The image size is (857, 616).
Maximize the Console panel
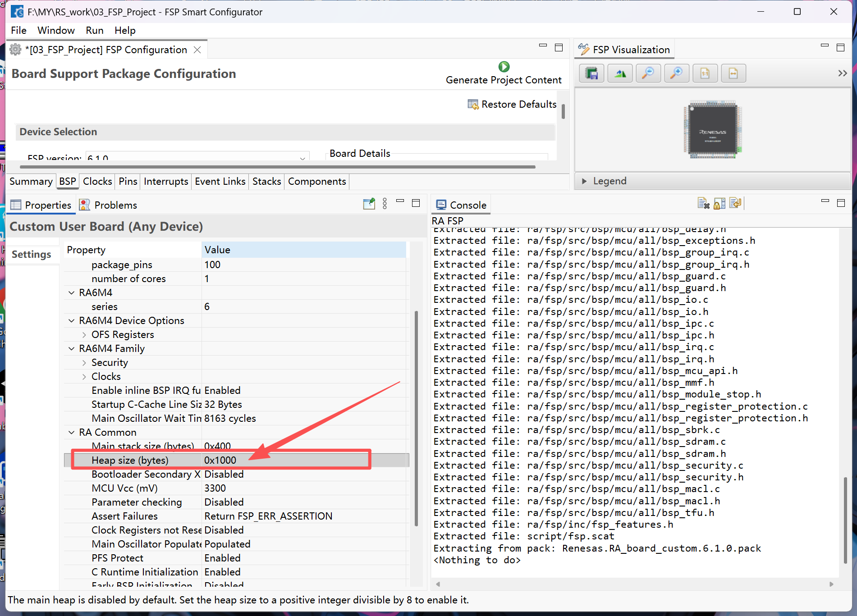pos(841,203)
